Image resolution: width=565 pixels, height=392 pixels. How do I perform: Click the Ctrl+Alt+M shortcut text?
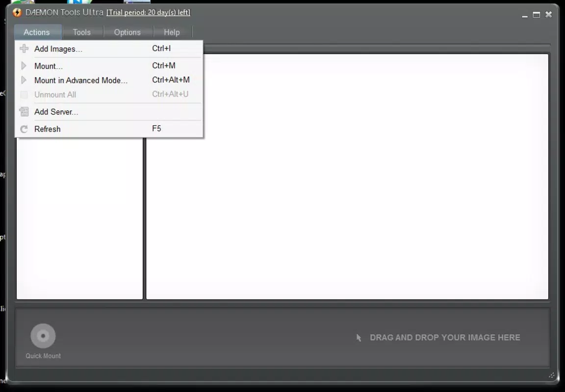(x=171, y=79)
